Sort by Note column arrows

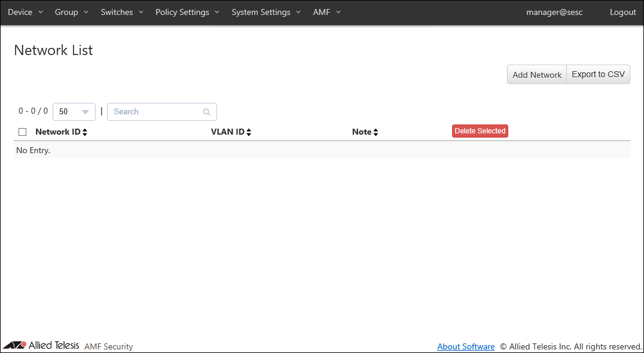click(x=376, y=132)
